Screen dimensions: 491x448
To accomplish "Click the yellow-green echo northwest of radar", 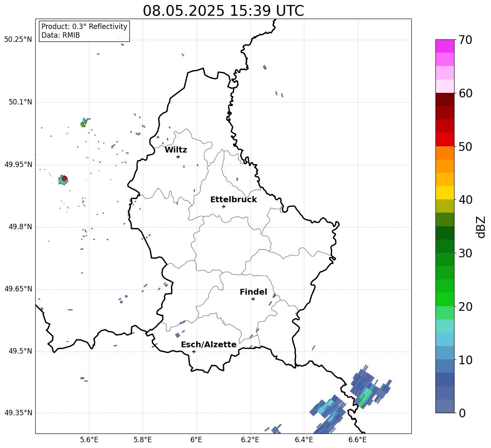I will pos(83,124).
